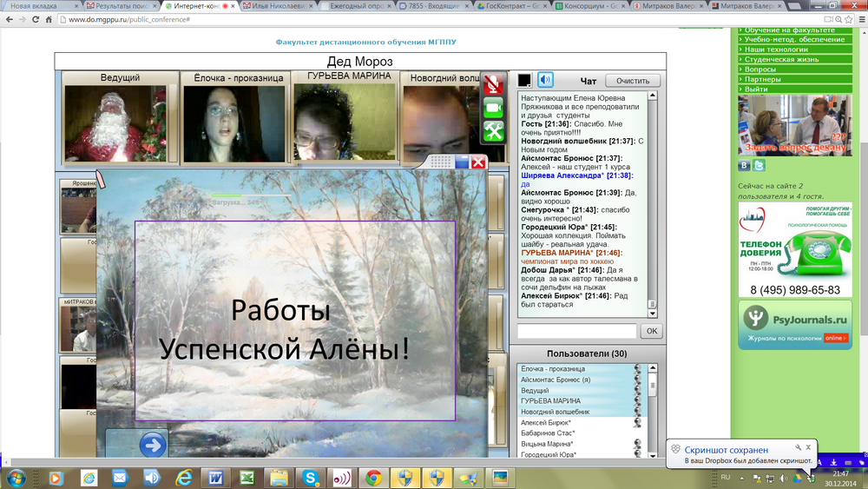
Task: Clear the chat with the Очистить button
Action: [x=633, y=80]
